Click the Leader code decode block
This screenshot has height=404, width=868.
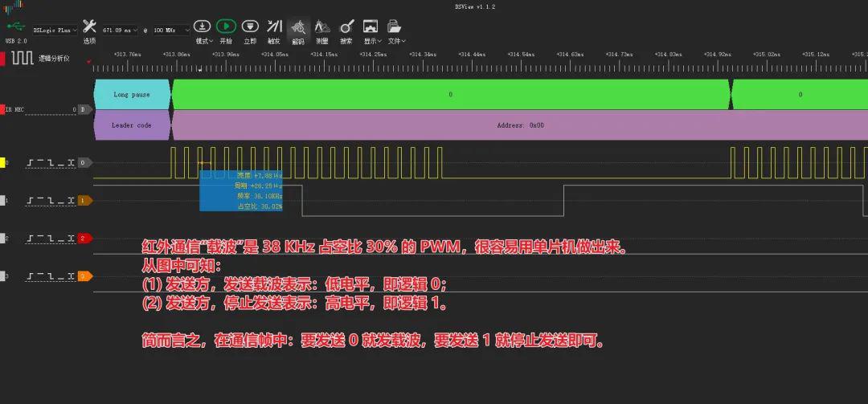pos(132,125)
